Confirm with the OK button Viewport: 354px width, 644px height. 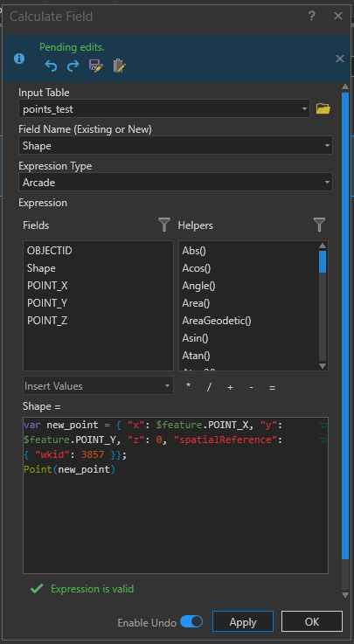312,621
